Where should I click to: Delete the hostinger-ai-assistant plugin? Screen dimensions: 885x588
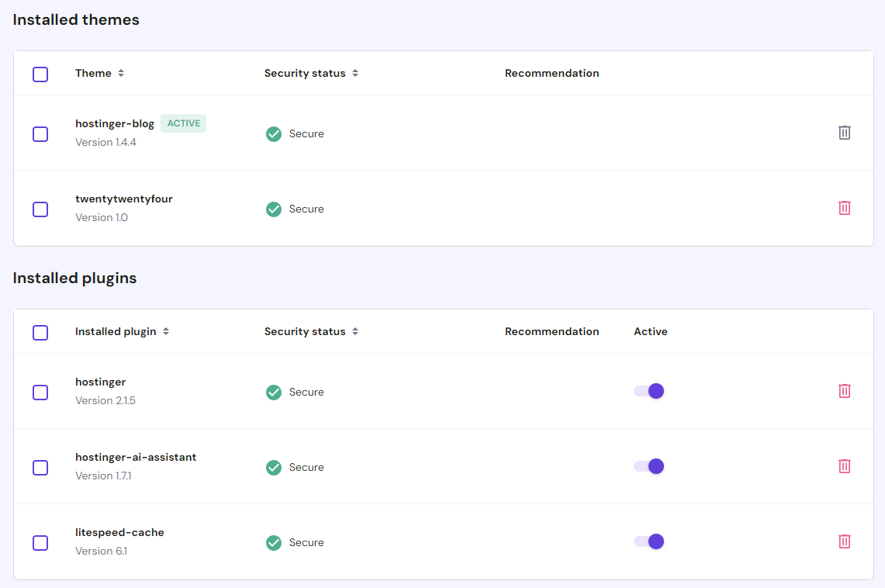point(845,466)
